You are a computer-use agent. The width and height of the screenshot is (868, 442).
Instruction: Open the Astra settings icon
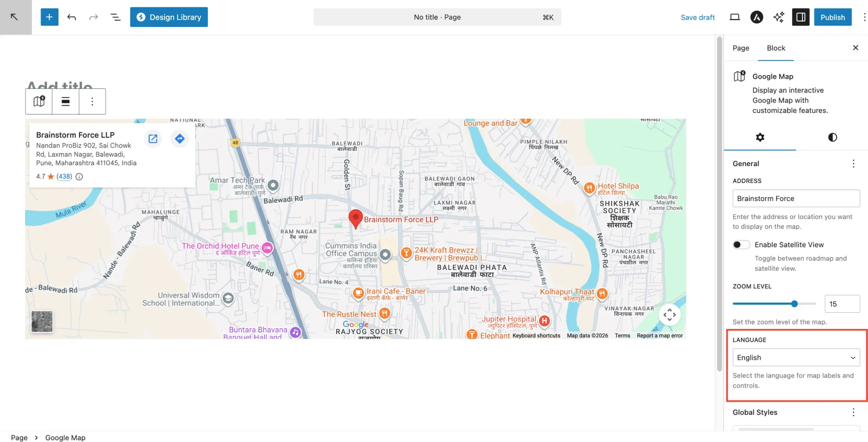coord(757,17)
